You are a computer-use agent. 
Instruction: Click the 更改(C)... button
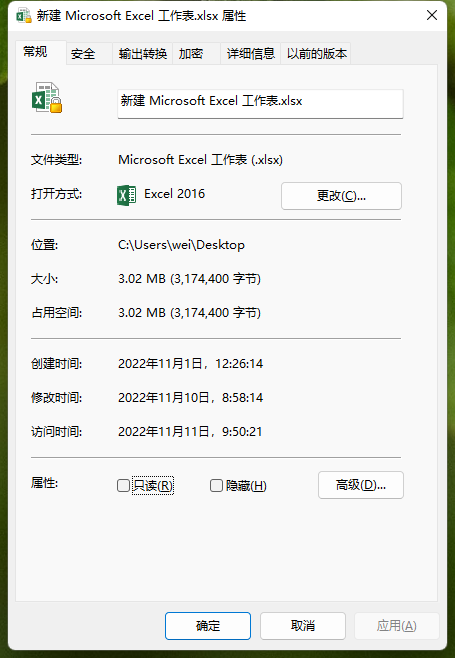click(341, 196)
